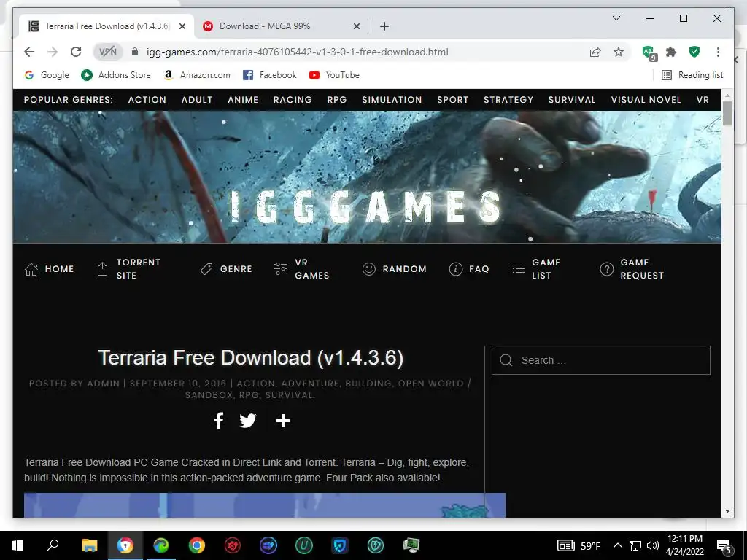The width and height of the screenshot is (747, 560).
Task: Expand the tab search chevron
Action: 616,18
